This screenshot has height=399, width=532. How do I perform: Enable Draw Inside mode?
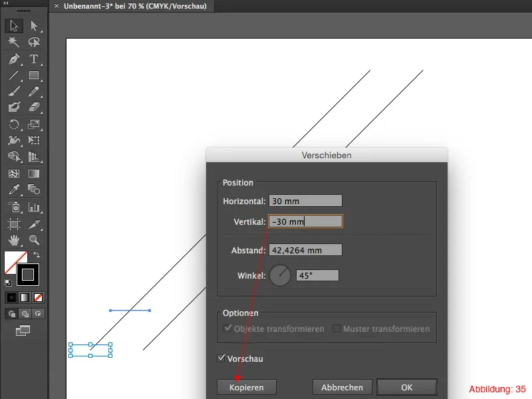38,314
